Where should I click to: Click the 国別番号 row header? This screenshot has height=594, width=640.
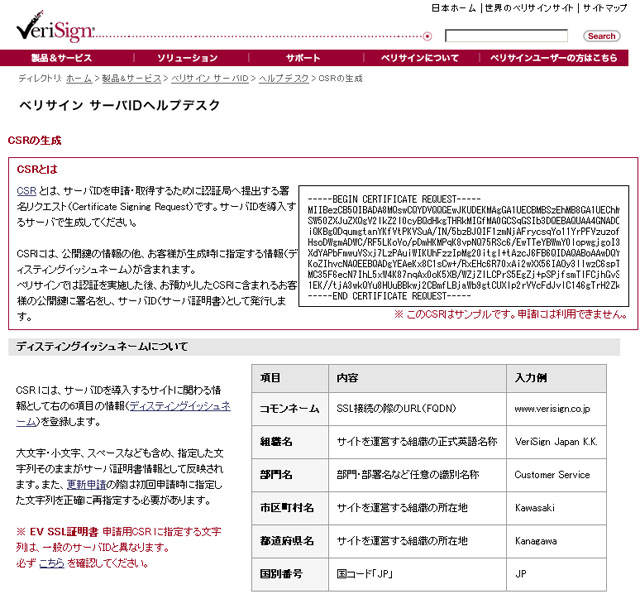coord(290,574)
